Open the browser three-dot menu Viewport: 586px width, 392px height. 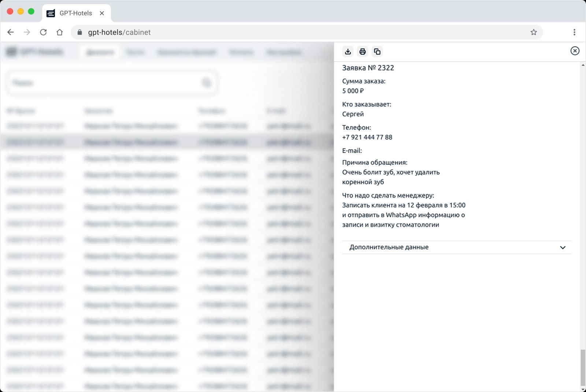tap(574, 32)
